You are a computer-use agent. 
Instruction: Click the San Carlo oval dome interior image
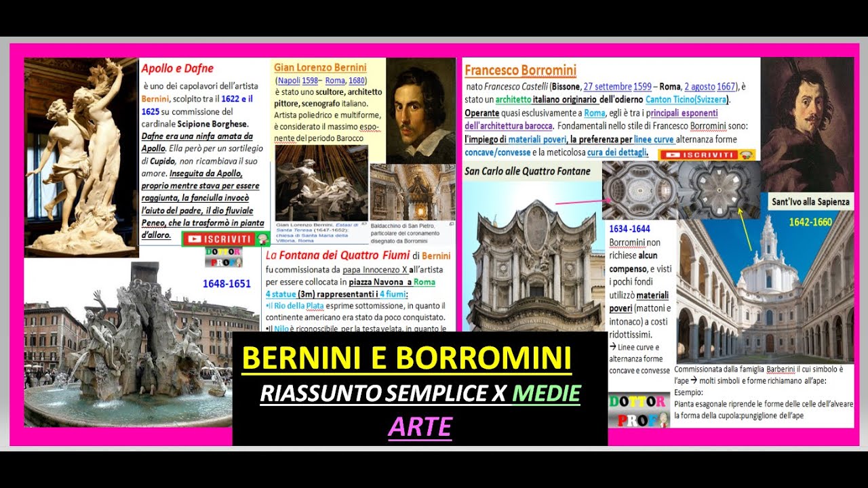pos(639,190)
